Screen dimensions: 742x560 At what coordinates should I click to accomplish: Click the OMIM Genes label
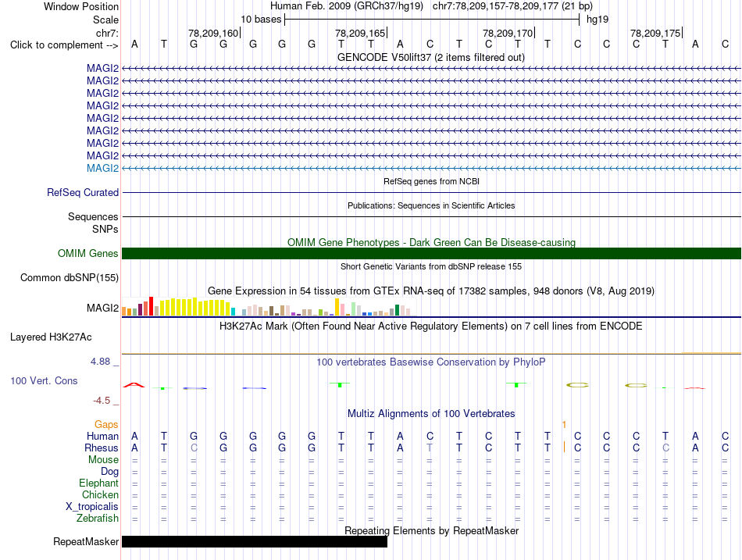tap(88, 253)
